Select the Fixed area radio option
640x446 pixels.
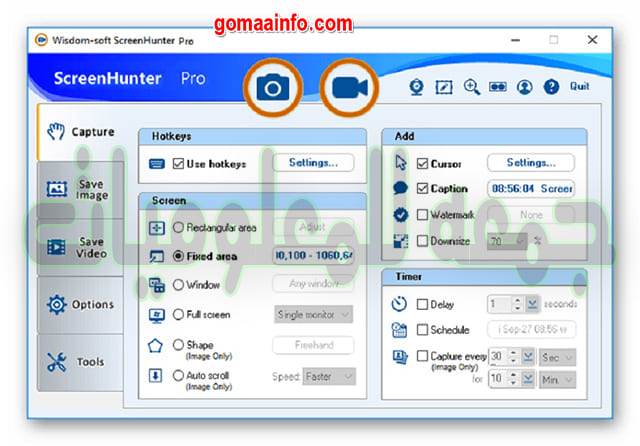[x=178, y=256]
